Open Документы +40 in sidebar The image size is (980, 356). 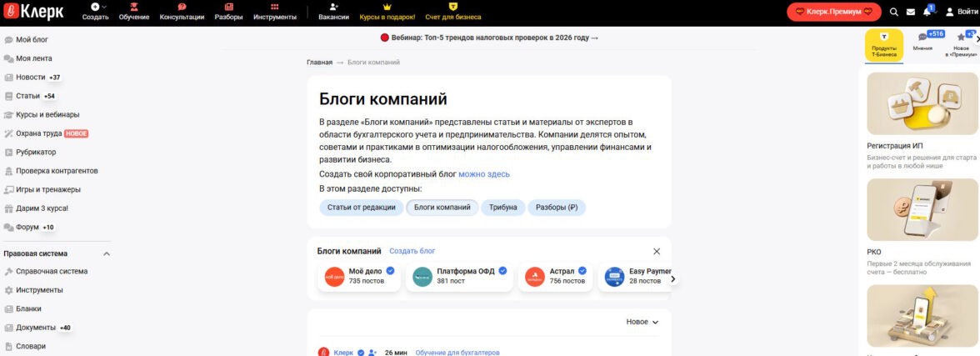pos(37,328)
